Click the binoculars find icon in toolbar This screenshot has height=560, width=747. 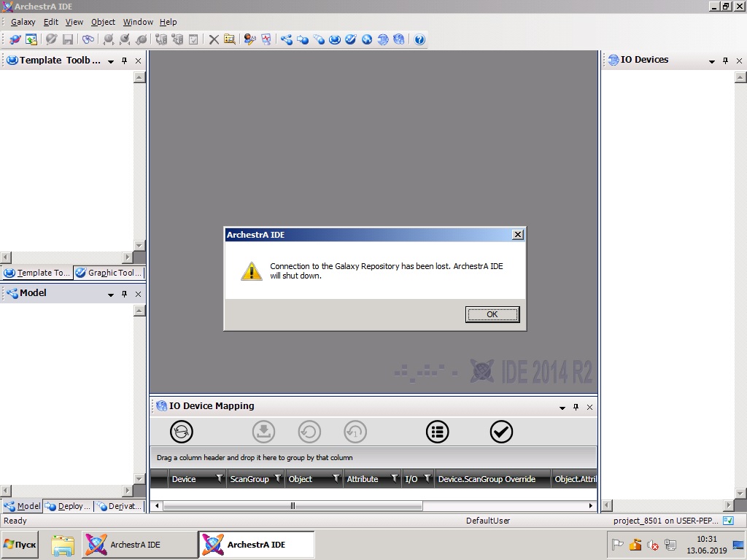click(x=88, y=39)
